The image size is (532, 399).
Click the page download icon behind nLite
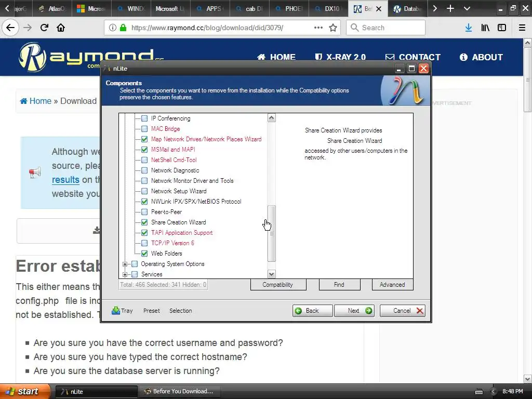pos(97,230)
